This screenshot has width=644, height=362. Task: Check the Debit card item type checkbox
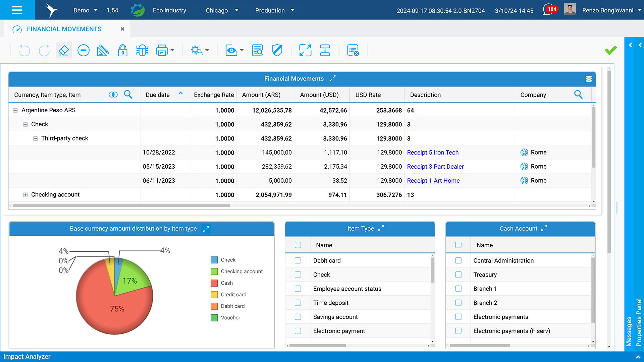[298, 260]
